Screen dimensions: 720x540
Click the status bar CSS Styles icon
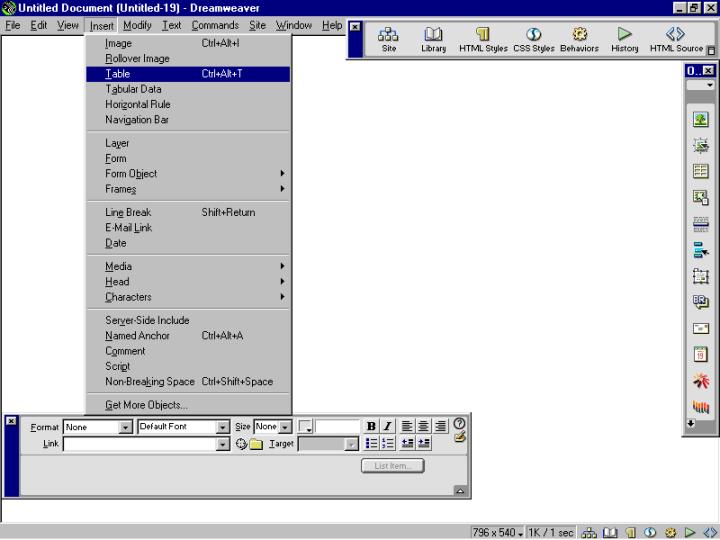coord(650,533)
